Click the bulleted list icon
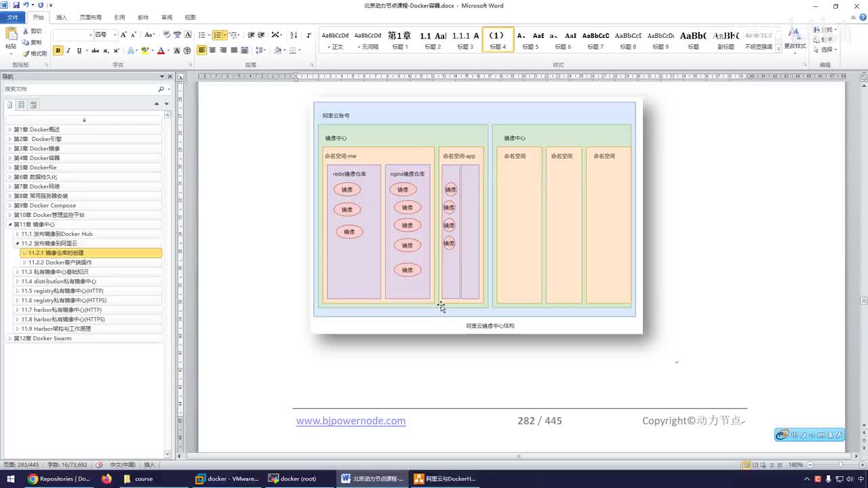This screenshot has width=868, height=488. [201, 35]
